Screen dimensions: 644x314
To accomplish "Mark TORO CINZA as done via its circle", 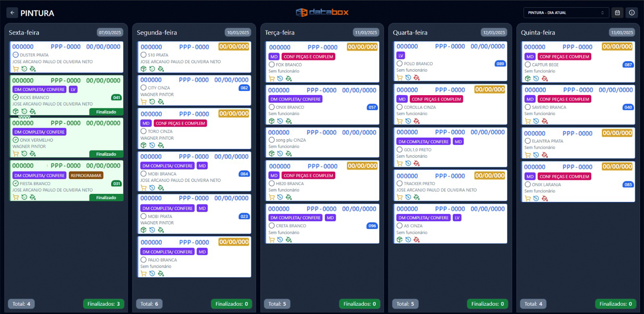I will [144, 131].
